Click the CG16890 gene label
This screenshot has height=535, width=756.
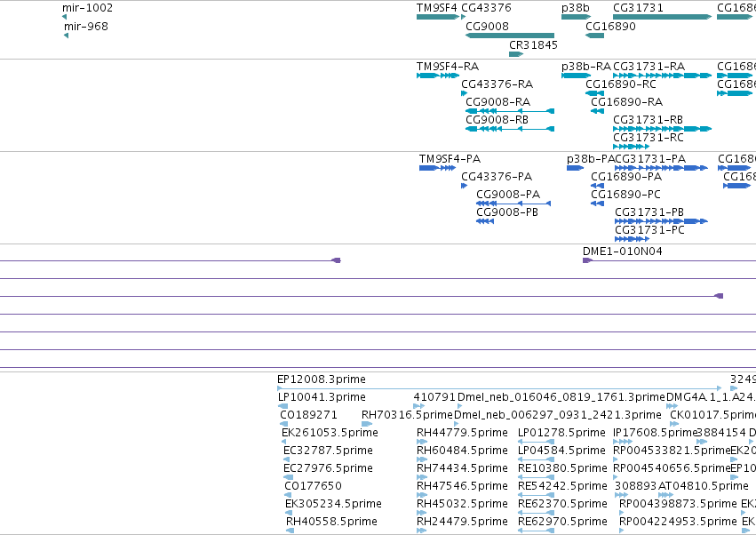[x=610, y=26]
